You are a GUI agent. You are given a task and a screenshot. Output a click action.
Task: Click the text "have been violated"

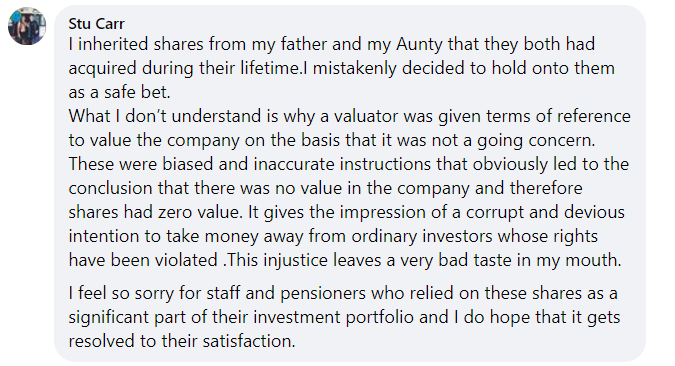pyautogui.click(x=143, y=261)
